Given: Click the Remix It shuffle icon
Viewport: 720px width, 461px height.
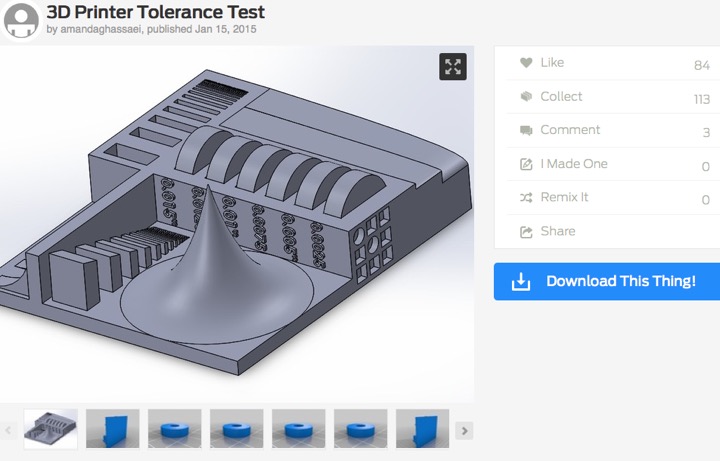Looking at the screenshot, I should [526, 197].
